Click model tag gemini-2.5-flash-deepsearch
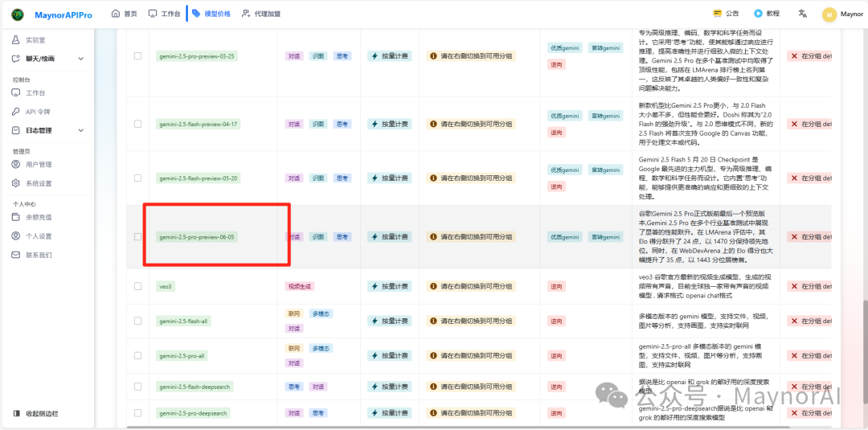This screenshot has height=430, width=868. (x=194, y=387)
